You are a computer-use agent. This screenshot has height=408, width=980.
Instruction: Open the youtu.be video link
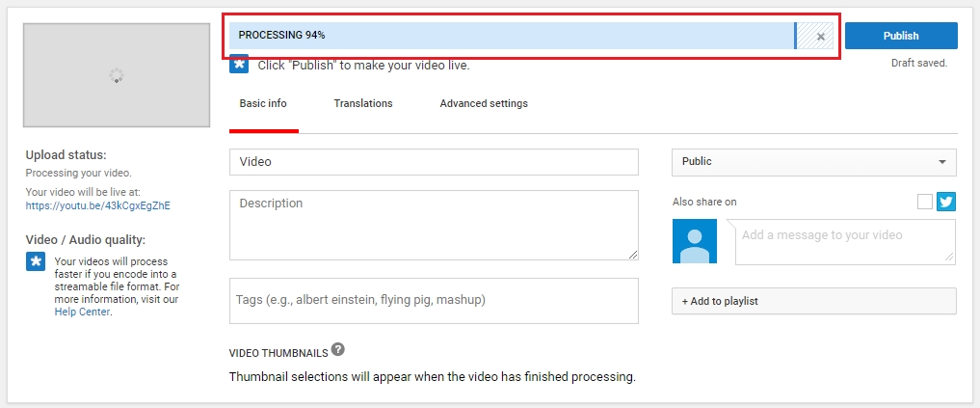pos(97,204)
